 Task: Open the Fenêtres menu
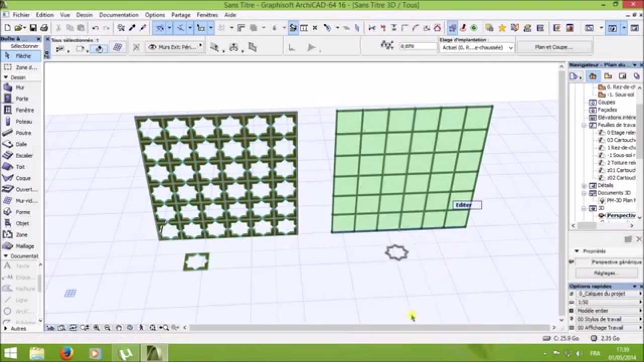tap(207, 15)
